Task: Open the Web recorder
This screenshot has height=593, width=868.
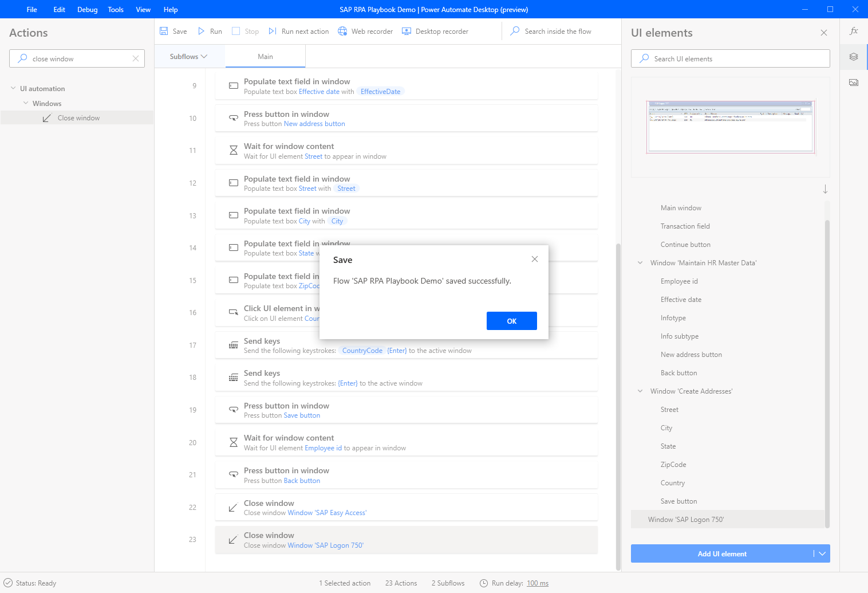Action: point(365,32)
